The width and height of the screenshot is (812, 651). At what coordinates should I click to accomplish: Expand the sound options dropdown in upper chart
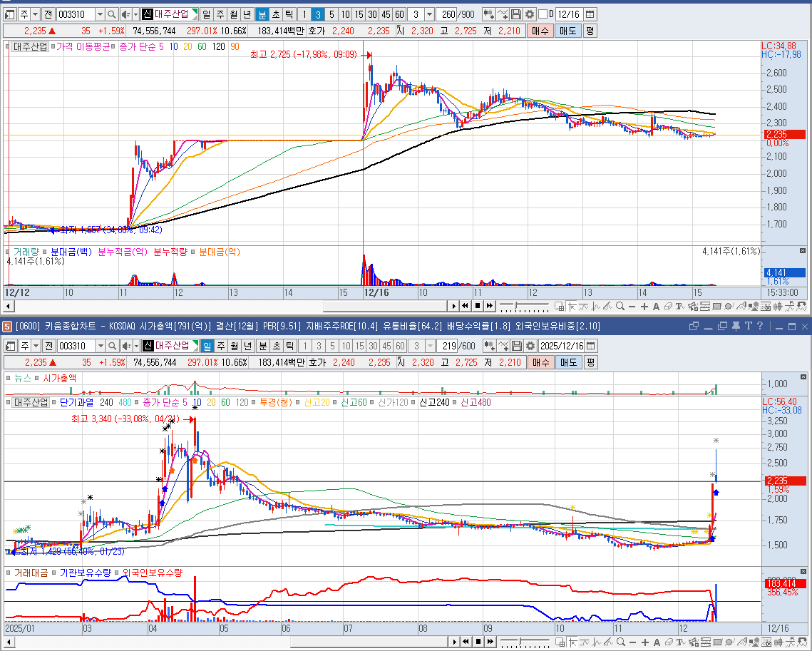point(135,14)
